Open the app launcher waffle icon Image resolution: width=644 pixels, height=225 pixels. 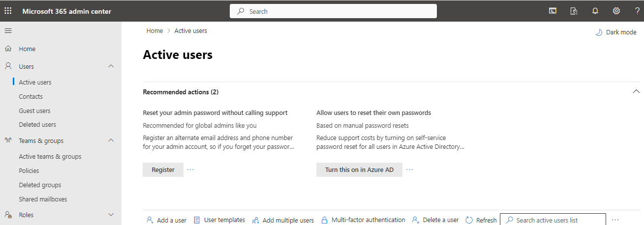click(8, 11)
